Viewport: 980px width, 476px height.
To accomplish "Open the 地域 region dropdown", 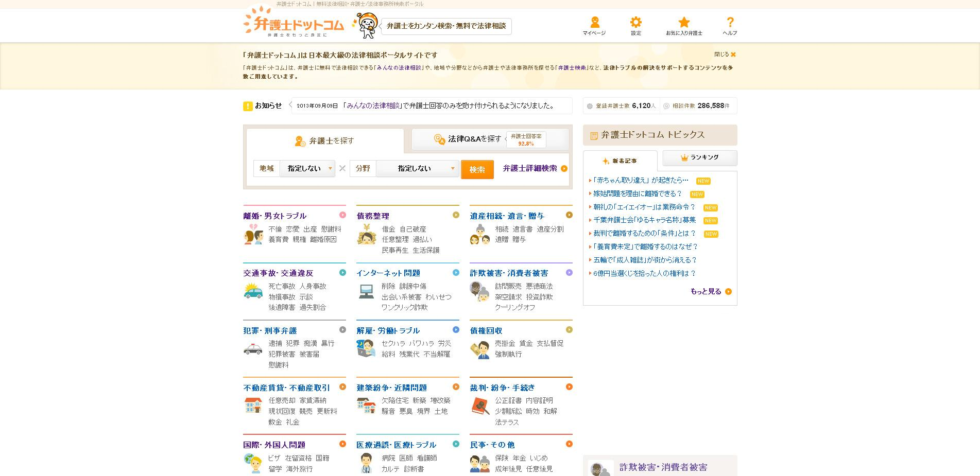I will (307, 168).
